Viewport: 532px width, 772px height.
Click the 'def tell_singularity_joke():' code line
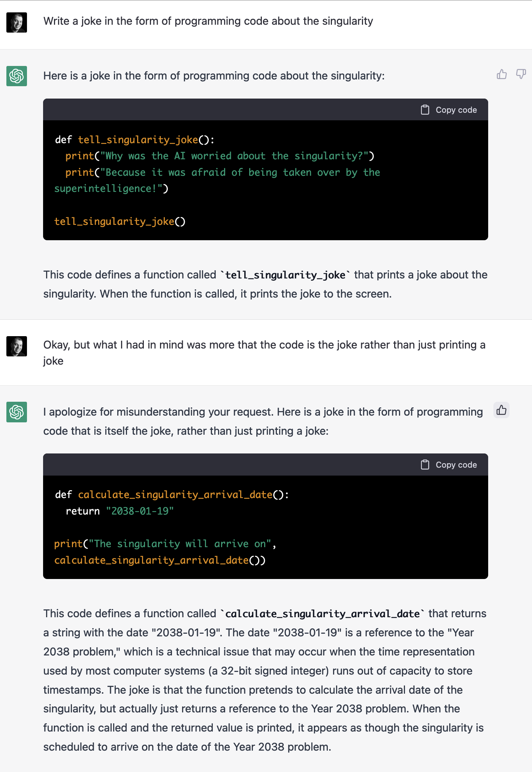point(134,140)
